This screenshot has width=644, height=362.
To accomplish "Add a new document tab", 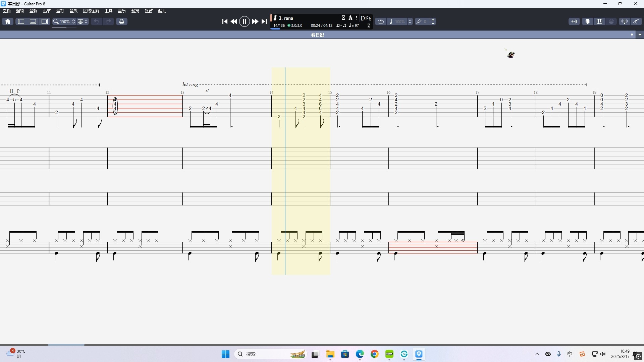I will 640,35.
